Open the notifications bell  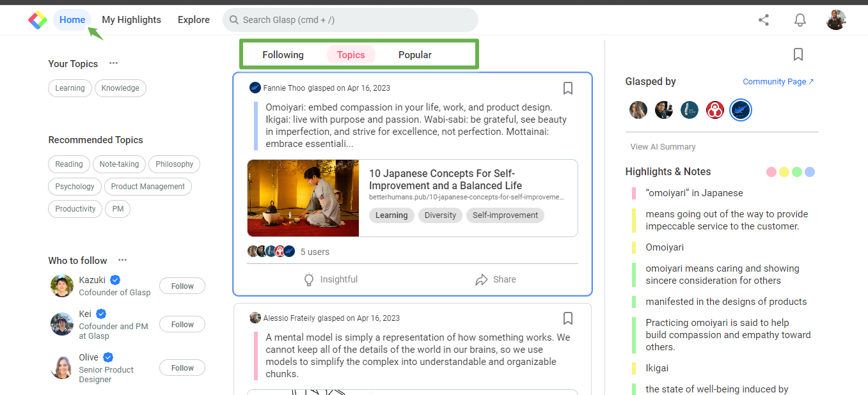coord(800,20)
